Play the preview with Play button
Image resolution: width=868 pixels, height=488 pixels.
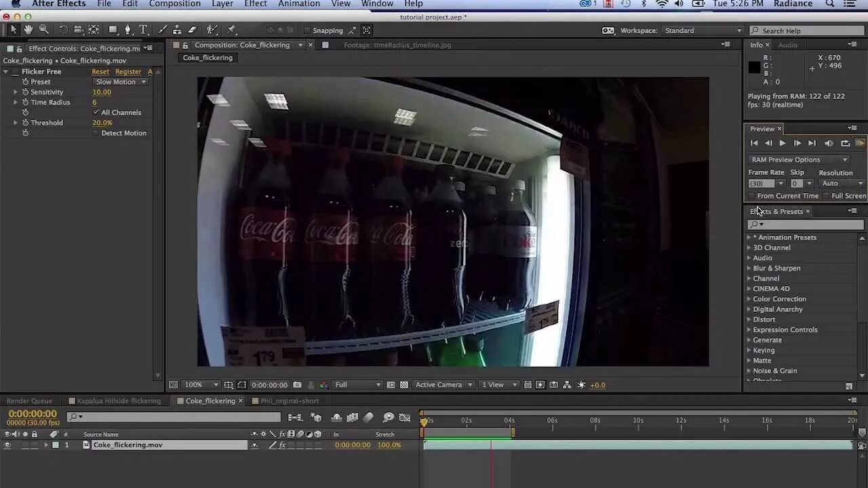click(783, 143)
